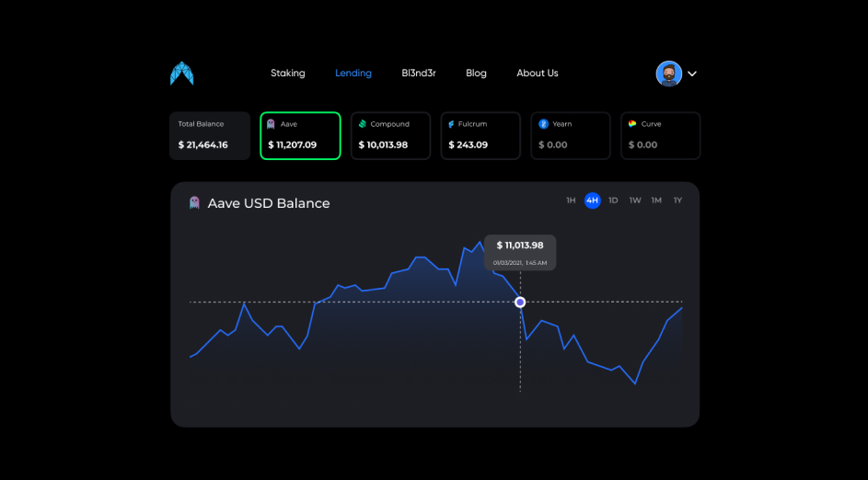Select the Total Balance card
Viewport: 868px width, 480px height.
coord(210,135)
